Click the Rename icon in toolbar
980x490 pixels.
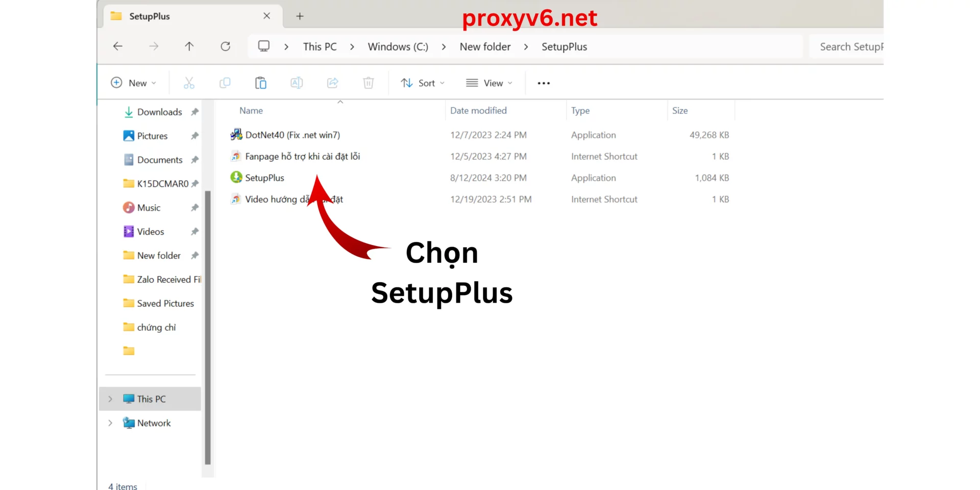pyautogui.click(x=297, y=83)
